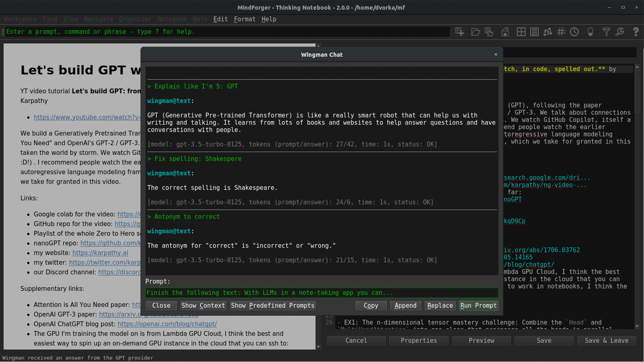Open the Edit menu
This screenshot has height=362, width=644.
(x=221, y=19)
